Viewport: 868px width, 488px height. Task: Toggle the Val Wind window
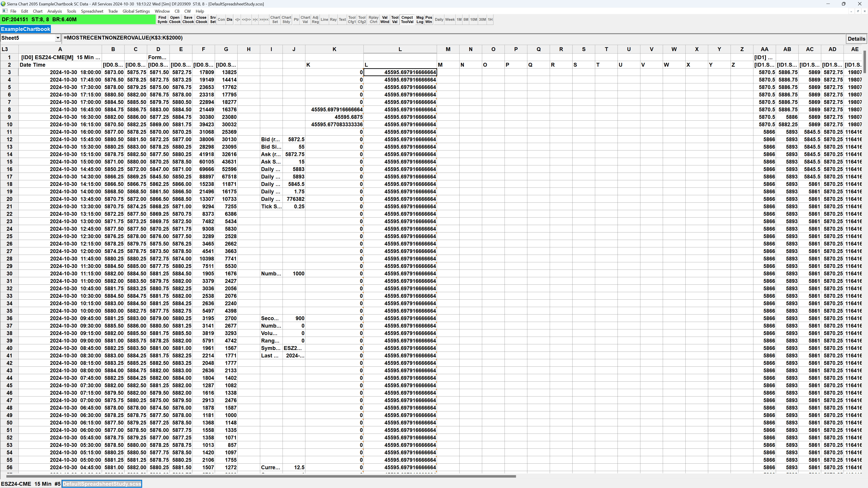pyautogui.click(x=384, y=19)
